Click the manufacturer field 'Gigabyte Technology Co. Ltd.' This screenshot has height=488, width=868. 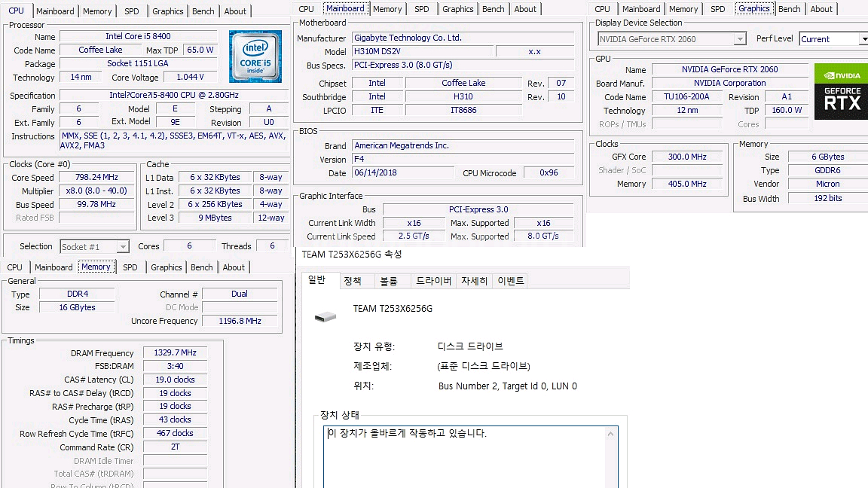[x=463, y=38]
